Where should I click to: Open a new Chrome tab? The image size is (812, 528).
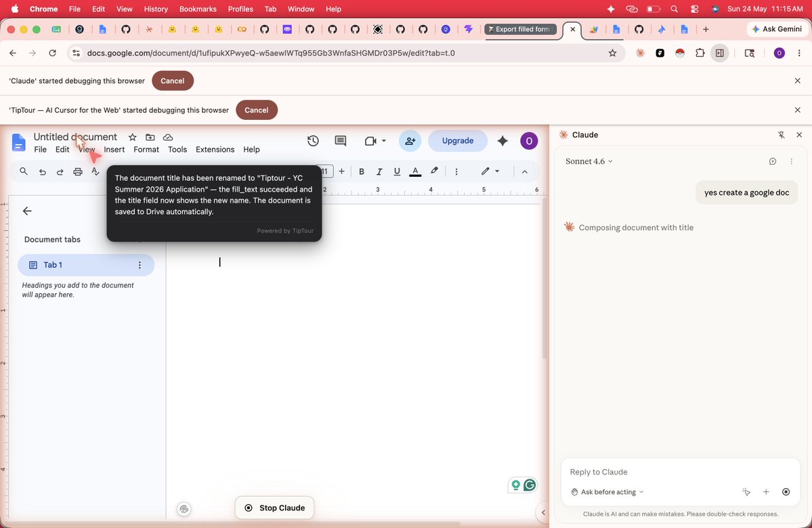(x=705, y=29)
